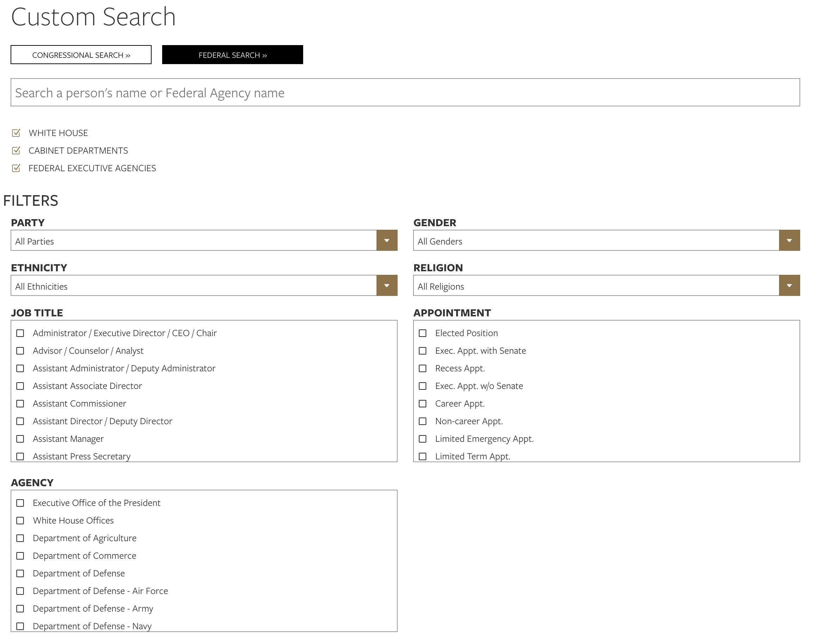This screenshot has width=815, height=644.
Task: Check Assistant Commissioner job title
Action: pyautogui.click(x=20, y=404)
